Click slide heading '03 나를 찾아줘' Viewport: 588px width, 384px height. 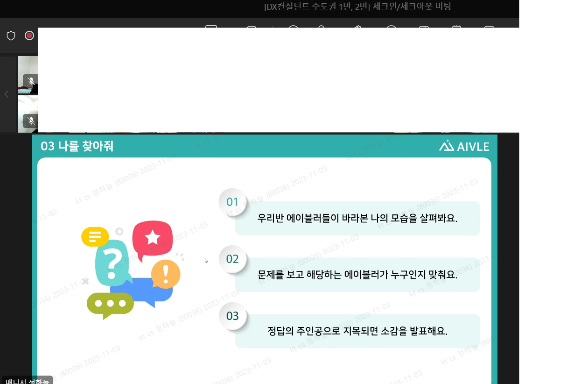(x=77, y=146)
